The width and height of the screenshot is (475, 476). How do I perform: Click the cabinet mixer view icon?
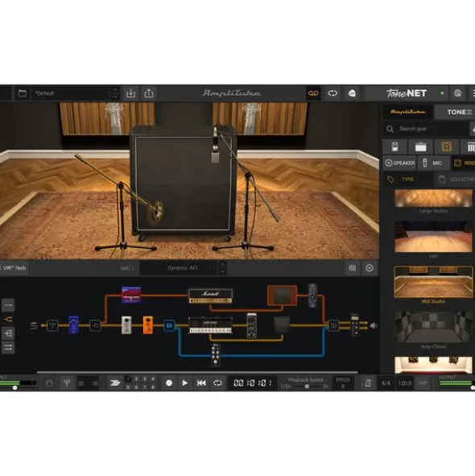click(x=353, y=268)
